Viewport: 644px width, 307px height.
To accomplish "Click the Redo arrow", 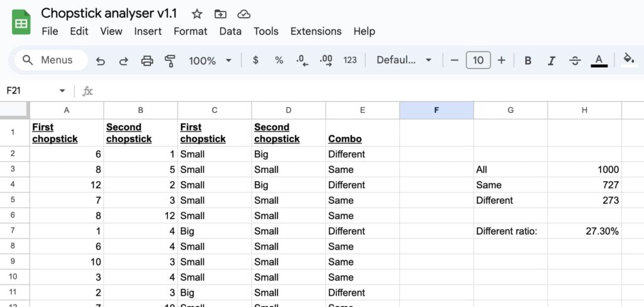I will (123, 61).
